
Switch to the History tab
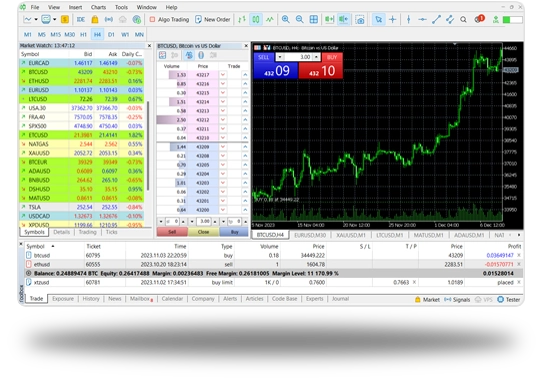pos(91,299)
